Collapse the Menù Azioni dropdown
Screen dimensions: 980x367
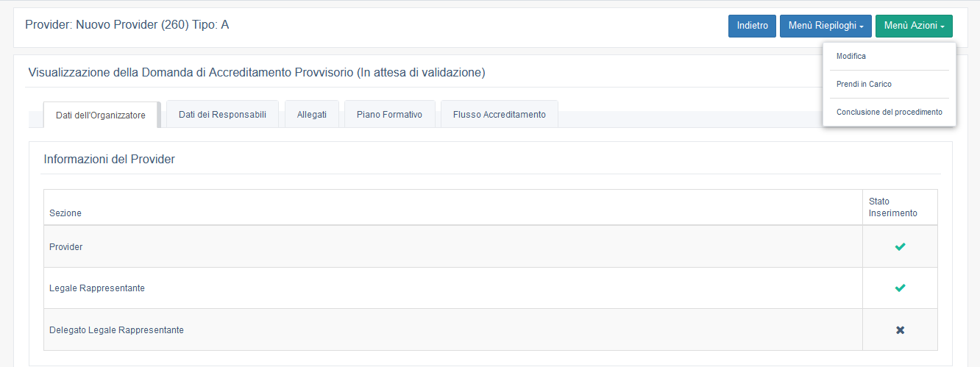coord(914,26)
